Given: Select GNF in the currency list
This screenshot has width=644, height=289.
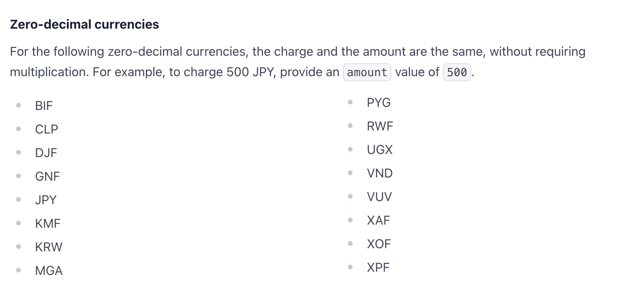Looking at the screenshot, I should click(47, 176).
